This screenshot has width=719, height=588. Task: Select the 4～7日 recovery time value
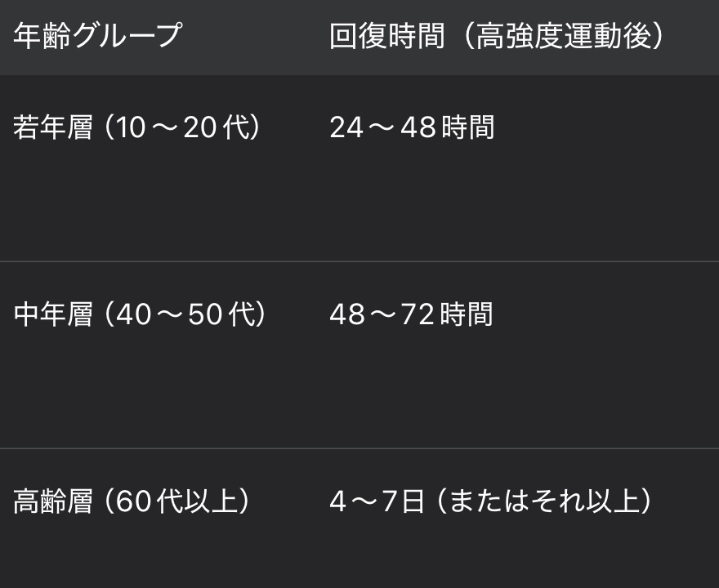pyautogui.click(x=377, y=501)
